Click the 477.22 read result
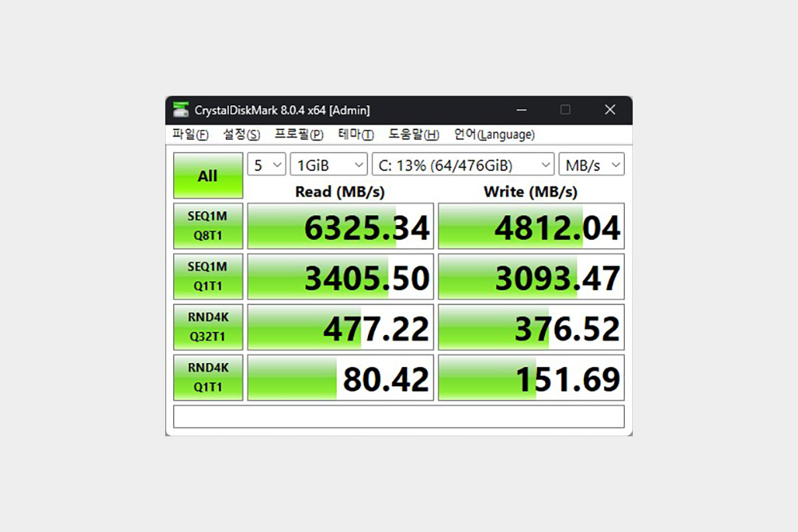Image resolution: width=798 pixels, height=532 pixels. 341,327
